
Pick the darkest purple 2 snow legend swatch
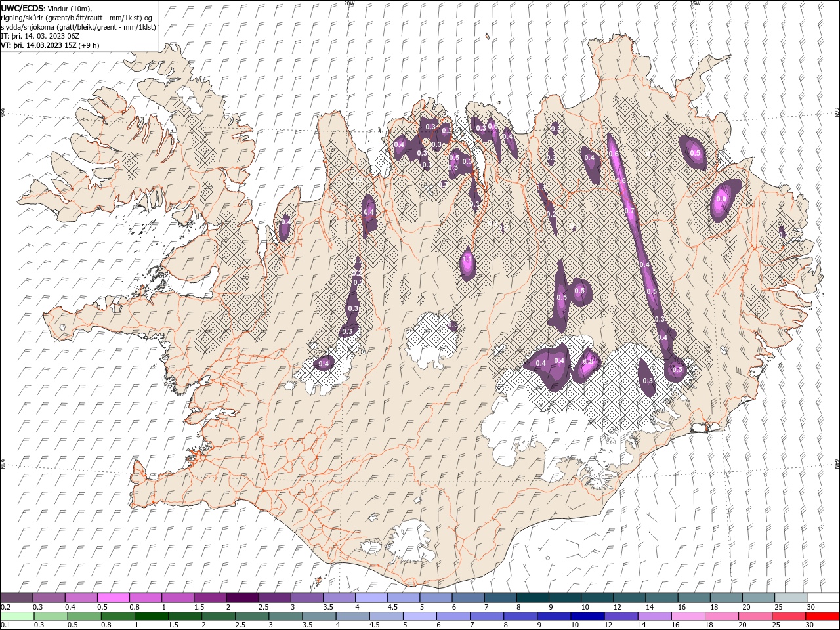tap(242, 598)
